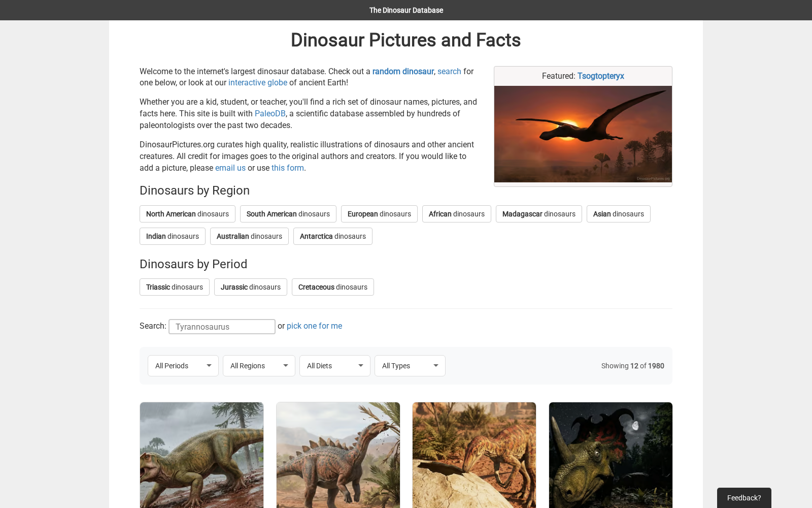
Task: Click The Dinosaur Database header title
Action: 406,10
